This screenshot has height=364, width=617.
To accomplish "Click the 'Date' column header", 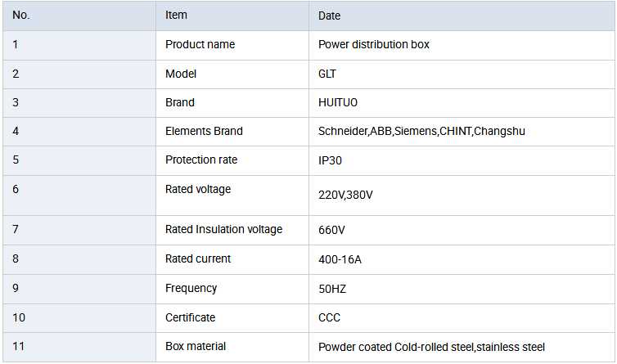I will tap(330, 16).
